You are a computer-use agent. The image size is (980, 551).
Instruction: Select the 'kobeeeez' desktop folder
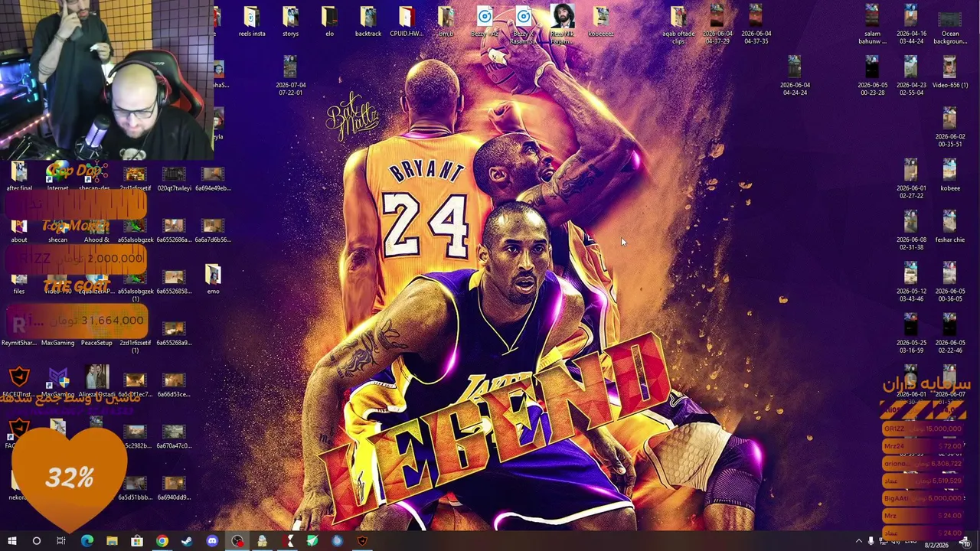click(x=601, y=22)
